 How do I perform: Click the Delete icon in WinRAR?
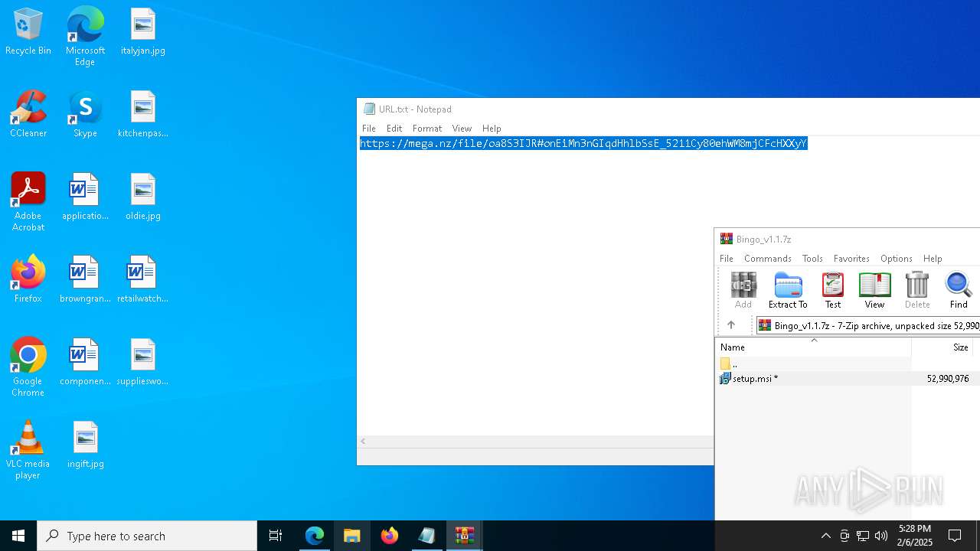(917, 291)
